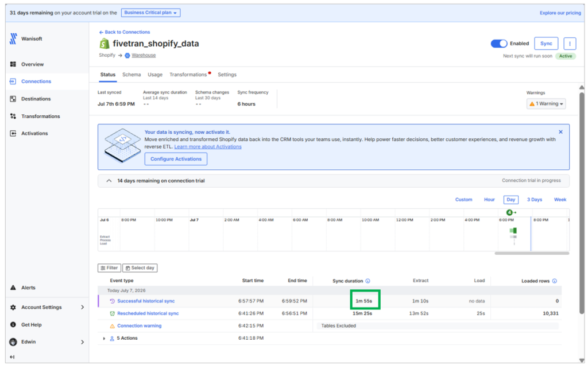Select the Connections sidebar icon
Image resolution: width=588 pixels, height=365 pixels.
(x=13, y=81)
